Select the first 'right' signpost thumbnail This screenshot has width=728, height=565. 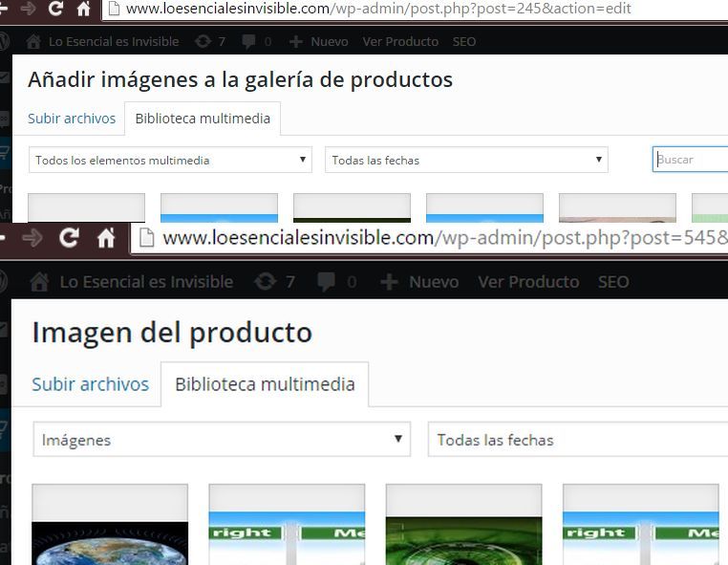pyautogui.click(x=287, y=525)
